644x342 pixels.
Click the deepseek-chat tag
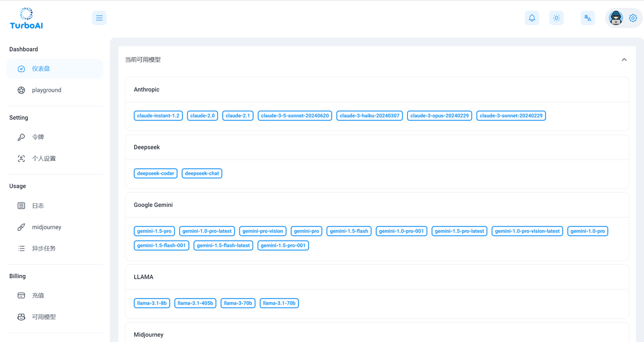tap(202, 174)
